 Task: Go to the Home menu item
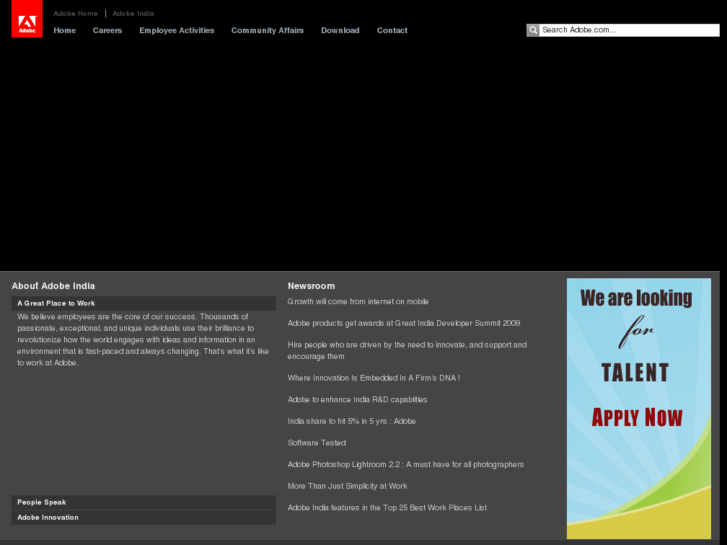pyautogui.click(x=64, y=30)
